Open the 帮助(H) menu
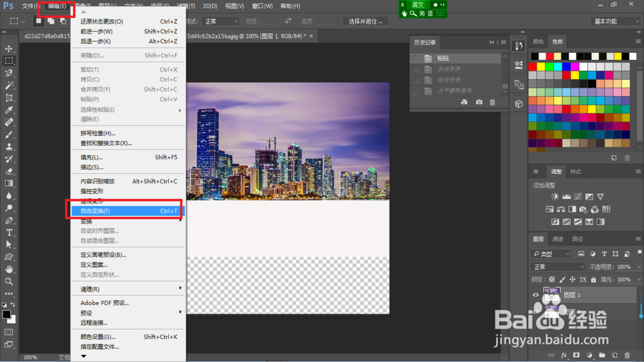Screen dimensions: 644x362 click(290, 6)
